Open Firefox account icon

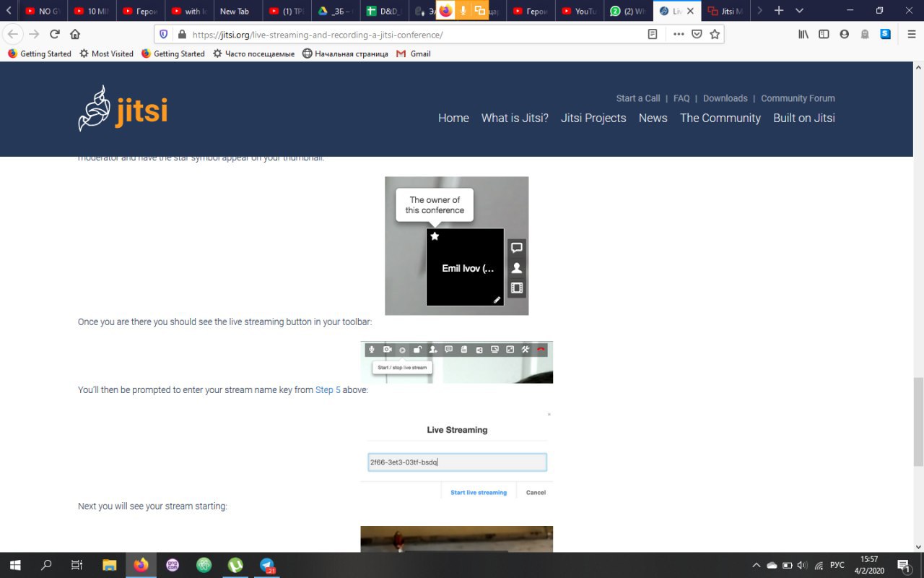[x=844, y=34]
